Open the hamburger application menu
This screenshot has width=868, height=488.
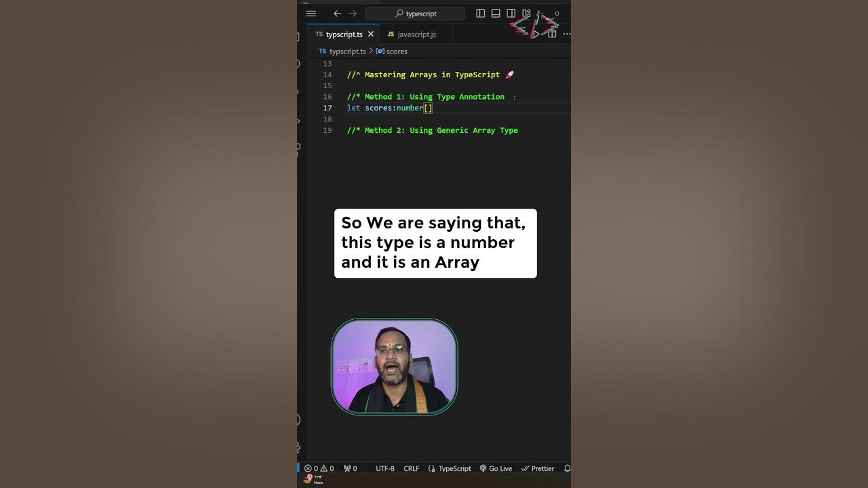tap(311, 14)
